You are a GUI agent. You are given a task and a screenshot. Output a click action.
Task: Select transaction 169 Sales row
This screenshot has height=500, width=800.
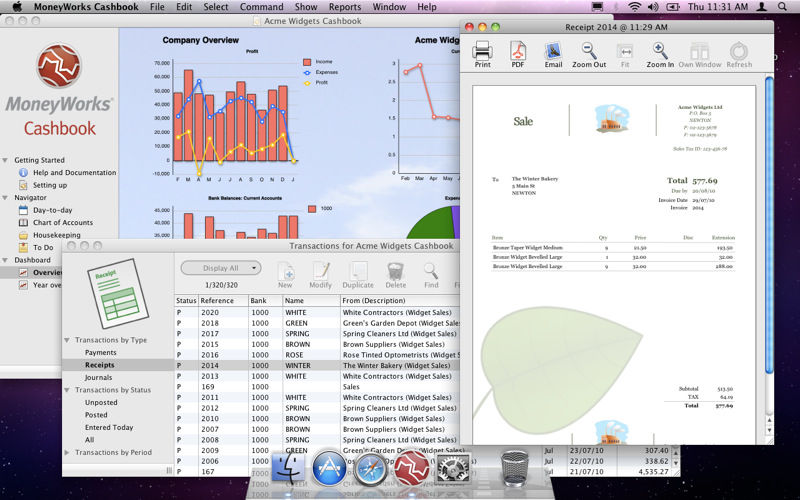coord(317,387)
